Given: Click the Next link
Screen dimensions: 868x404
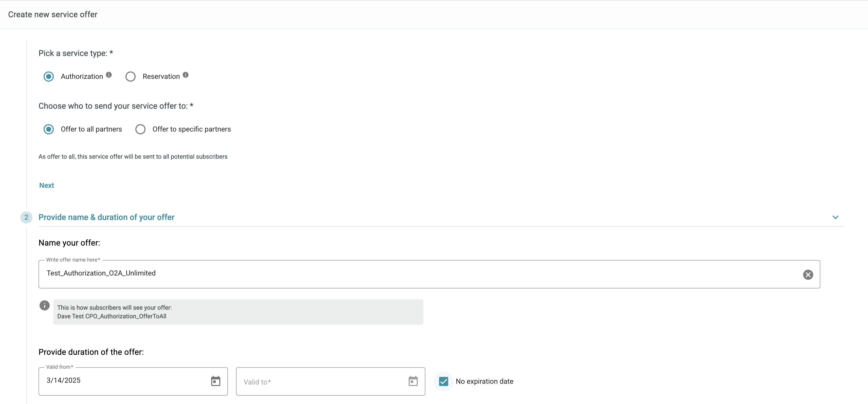Looking at the screenshot, I should [x=46, y=185].
